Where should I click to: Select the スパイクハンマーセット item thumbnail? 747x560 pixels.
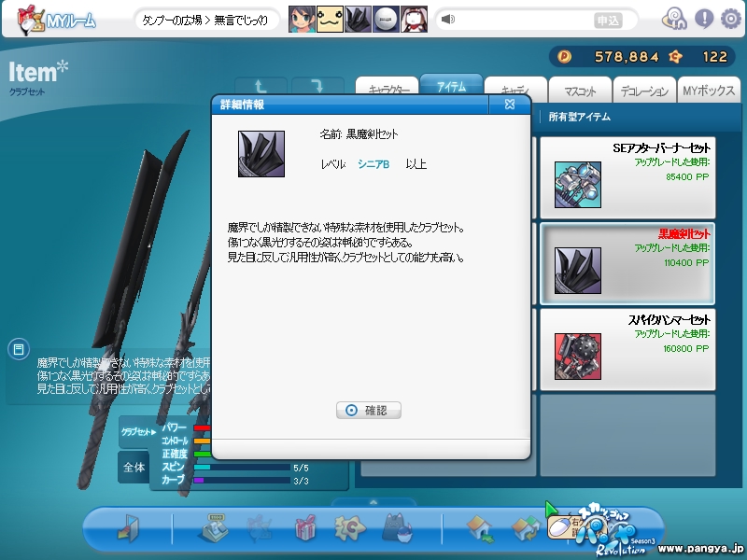[x=577, y=357]
